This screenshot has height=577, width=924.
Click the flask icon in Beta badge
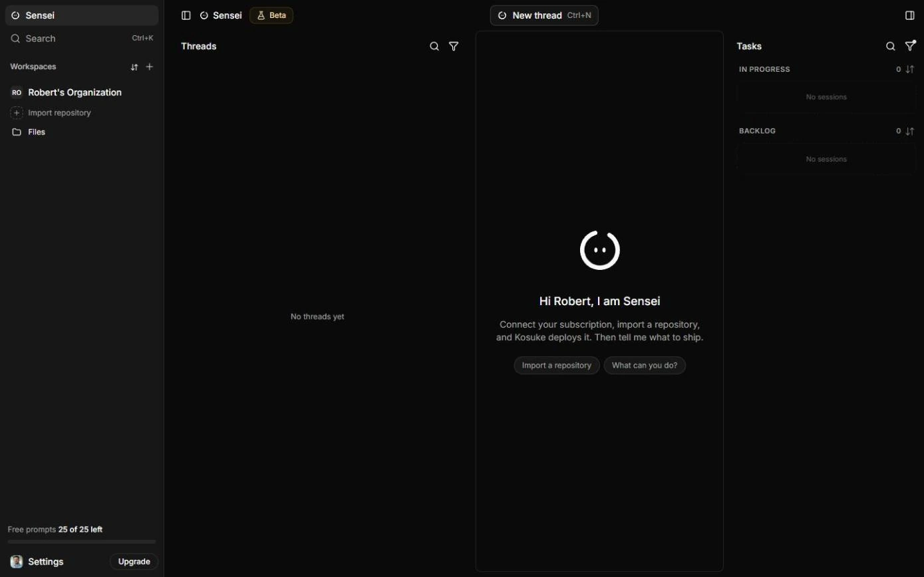pyautogui.click(x=261, y=15)
